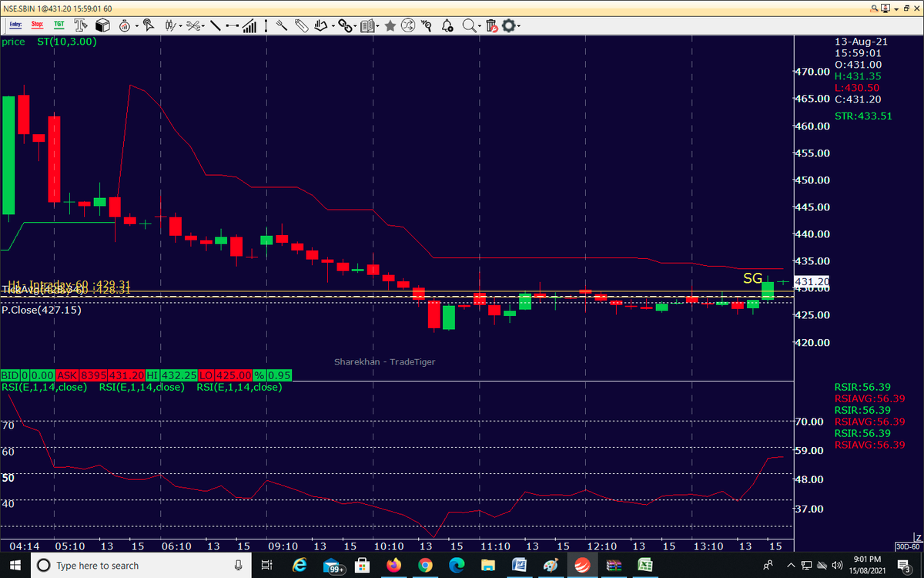Click the rising bars volume icon
924x578 pixels.
click(249, 26)
